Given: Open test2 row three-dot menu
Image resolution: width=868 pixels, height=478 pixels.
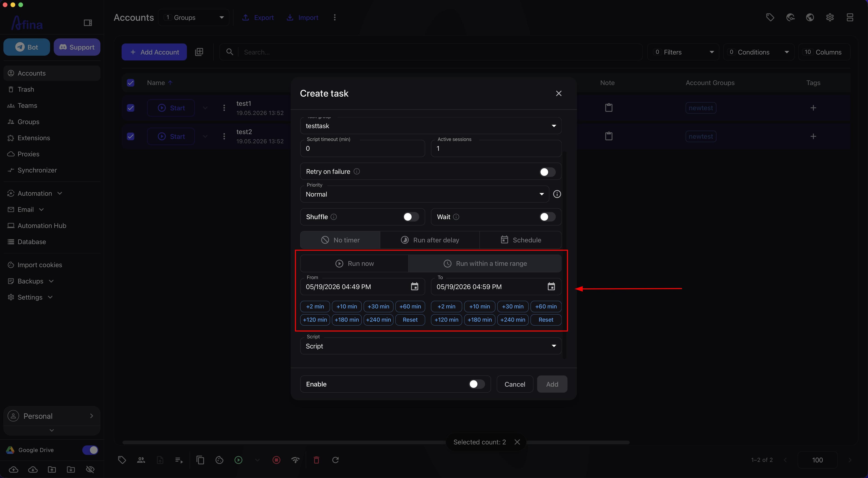Looking at the screenshot, I should point(224,136).
